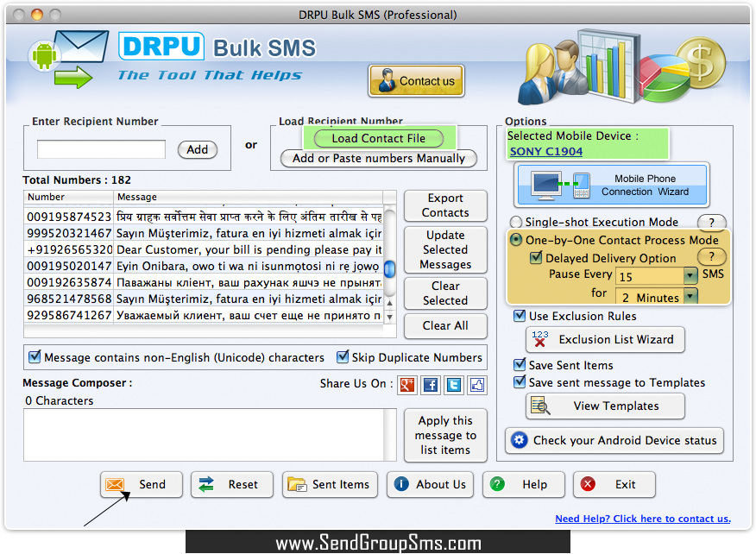Select Single-shot Execution Mode
The width and height of the screenshot is (756, 554).
click(x=516, y=222)
